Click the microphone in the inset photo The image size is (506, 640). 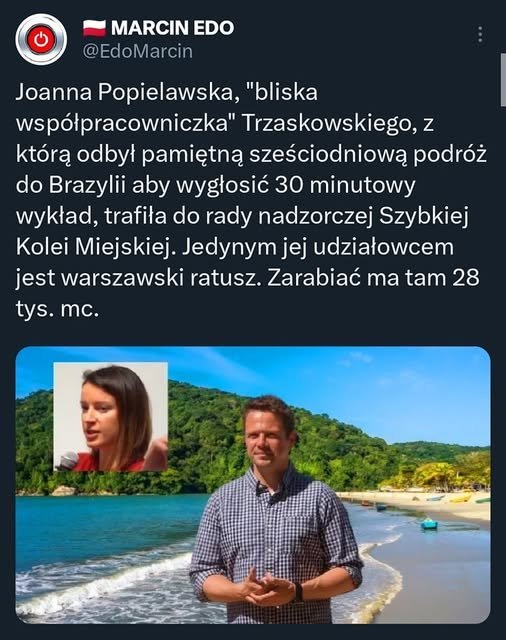click(69, 460)
